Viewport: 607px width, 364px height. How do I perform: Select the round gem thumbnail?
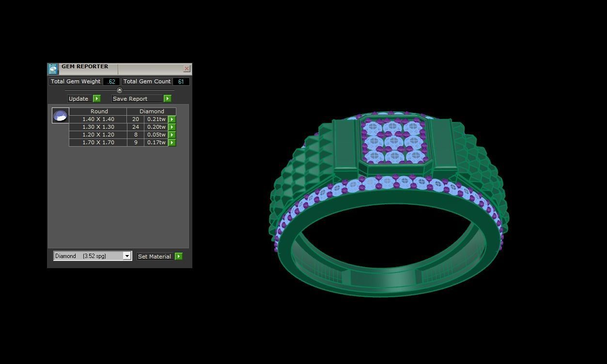pos(61,116)
